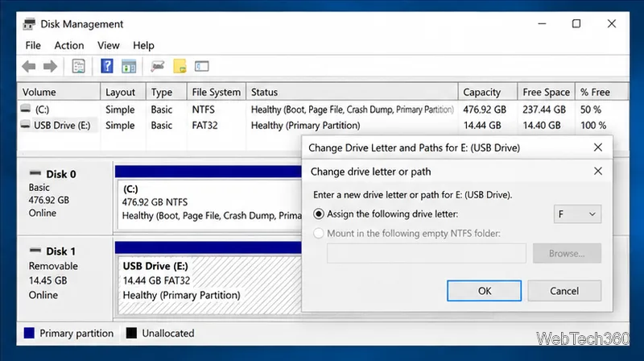Click the Disk 0 label

pos(61,174)
